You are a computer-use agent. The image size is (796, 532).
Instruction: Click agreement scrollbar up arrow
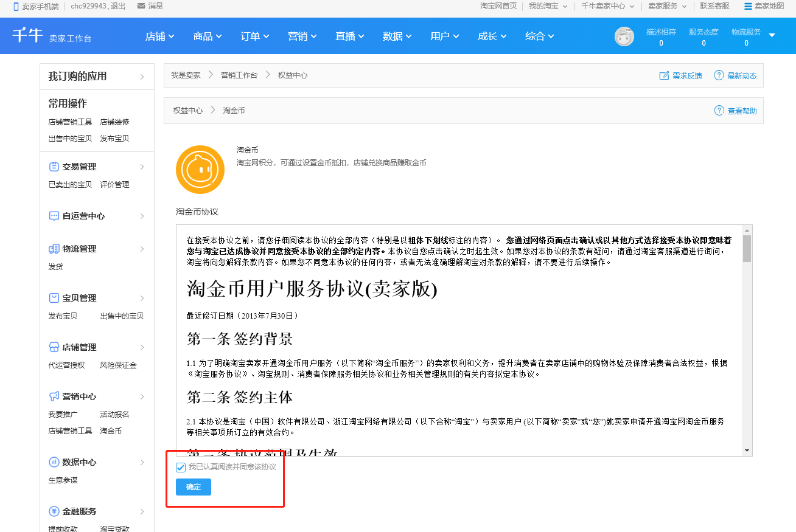tap(747, 230)
